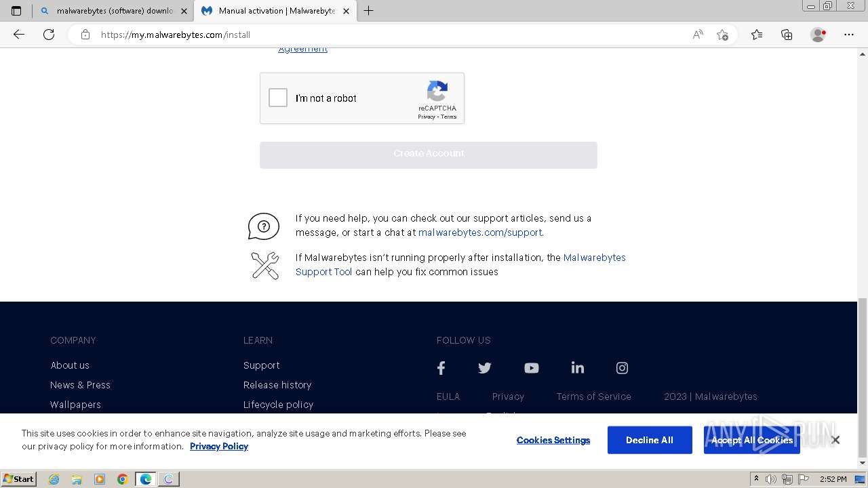
Task: Open the tab actions menu icon
Action: (x=16, y=11)
